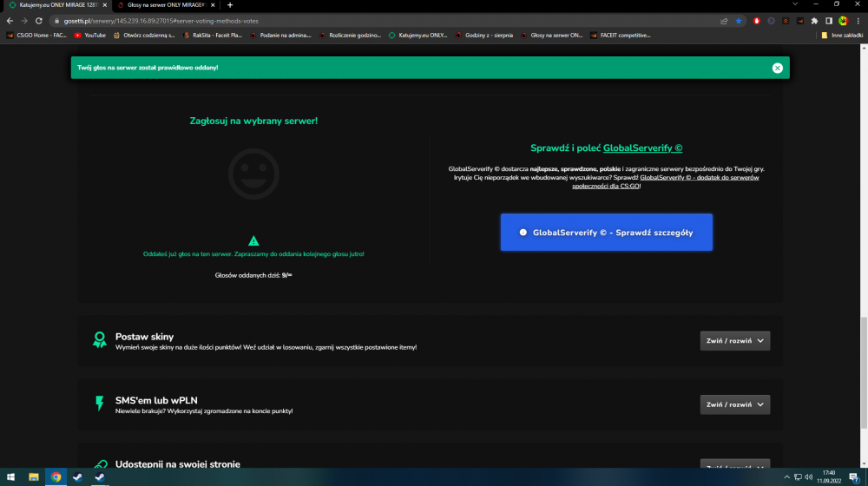
Task: Click the smiley face icon
Action: (x=253, y=174)
